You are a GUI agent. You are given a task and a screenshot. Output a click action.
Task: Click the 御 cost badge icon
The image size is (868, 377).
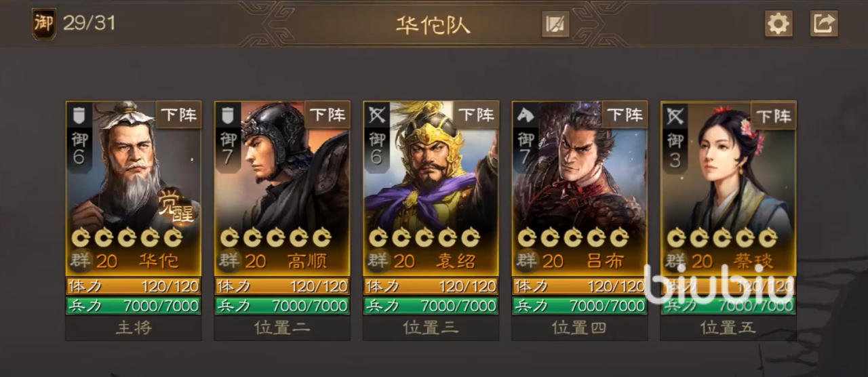pos(43,24)
